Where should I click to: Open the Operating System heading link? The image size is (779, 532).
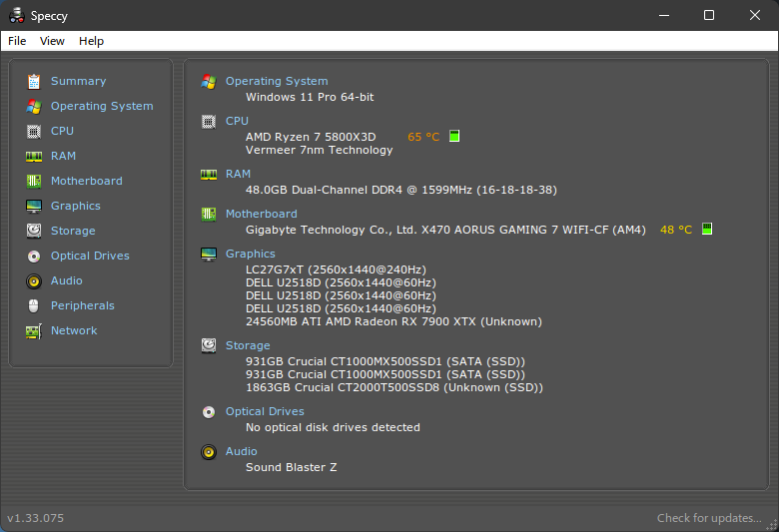pos(276,81)
